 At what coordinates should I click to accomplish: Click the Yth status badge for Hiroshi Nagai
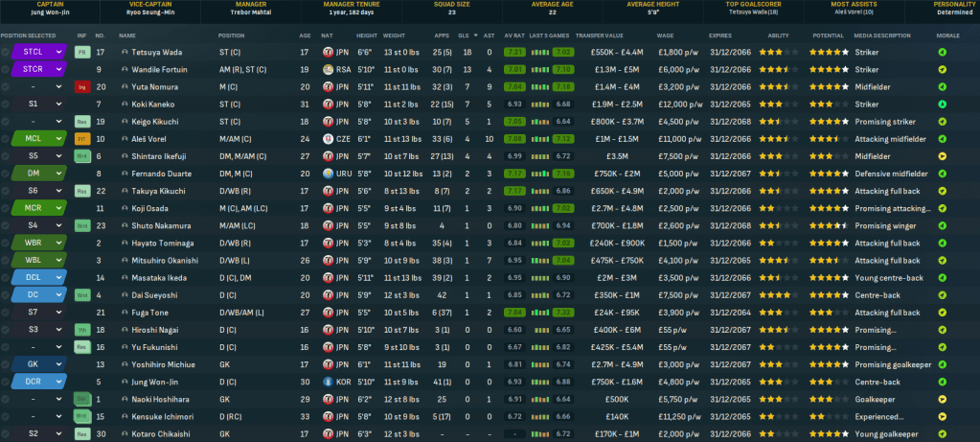click(x=81, y=330)
